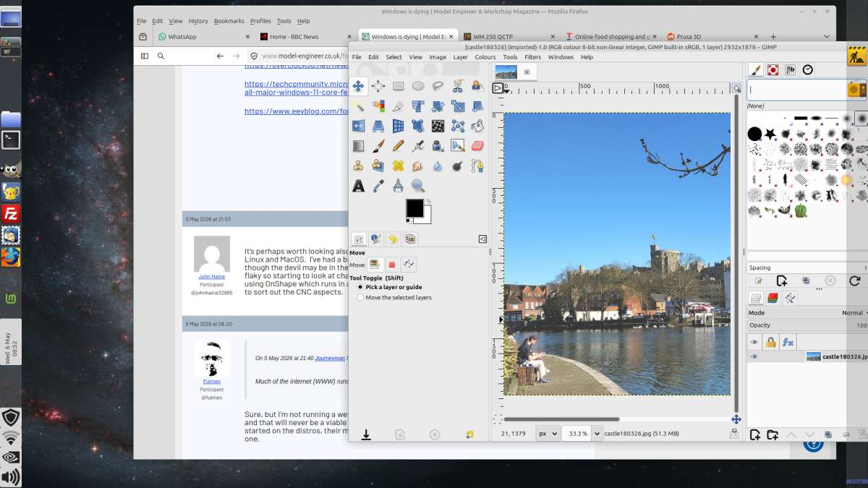Select the Flip tool
The height and width of the screenshot is (488, 868).
[358, 126]
